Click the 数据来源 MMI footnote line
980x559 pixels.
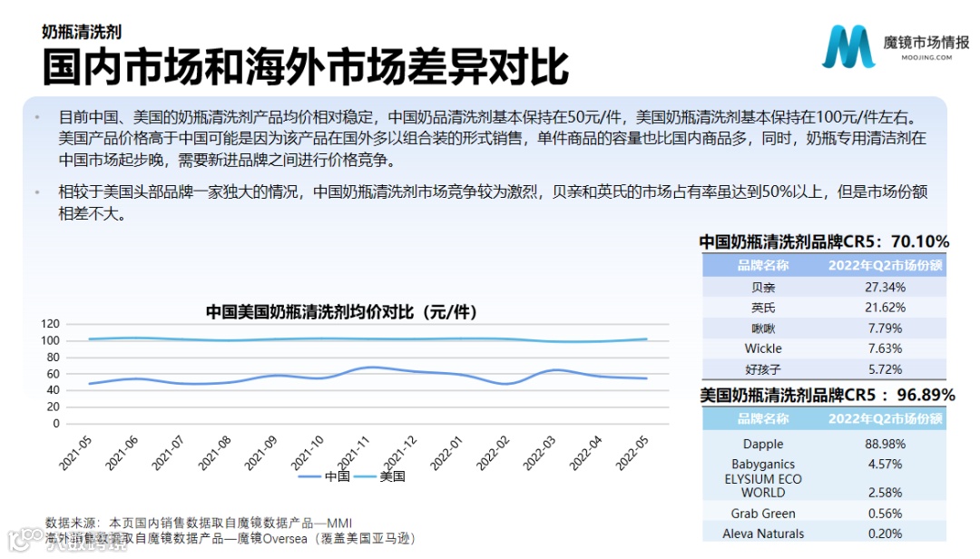(199, 523)
